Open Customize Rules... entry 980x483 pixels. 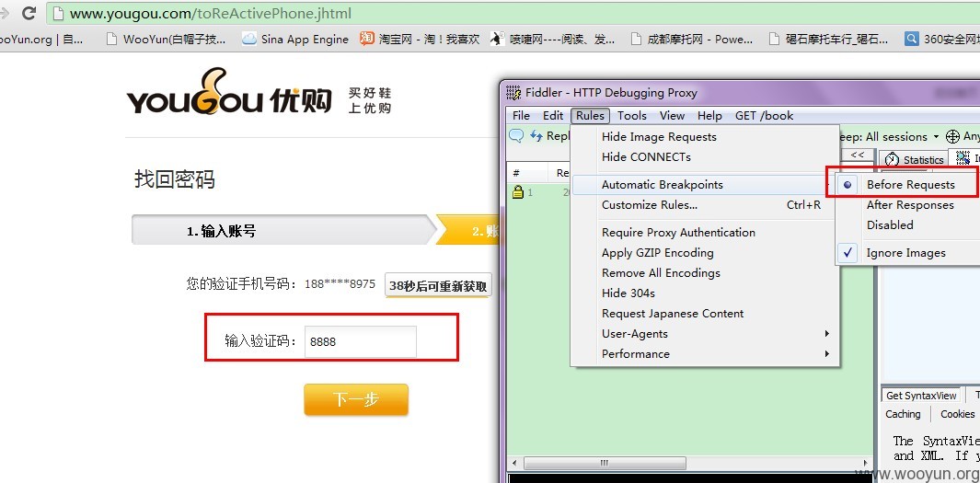[x=705, y=205]
